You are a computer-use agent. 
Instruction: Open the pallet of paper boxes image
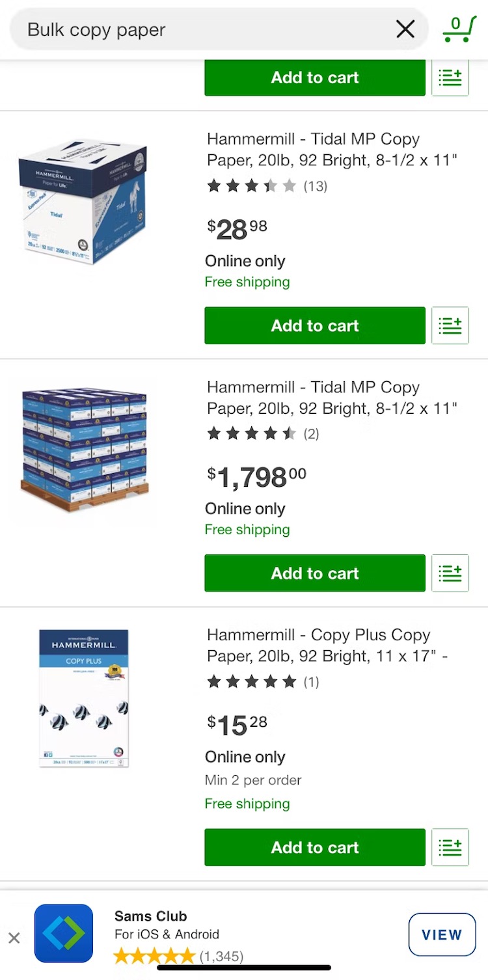[84, 450]
